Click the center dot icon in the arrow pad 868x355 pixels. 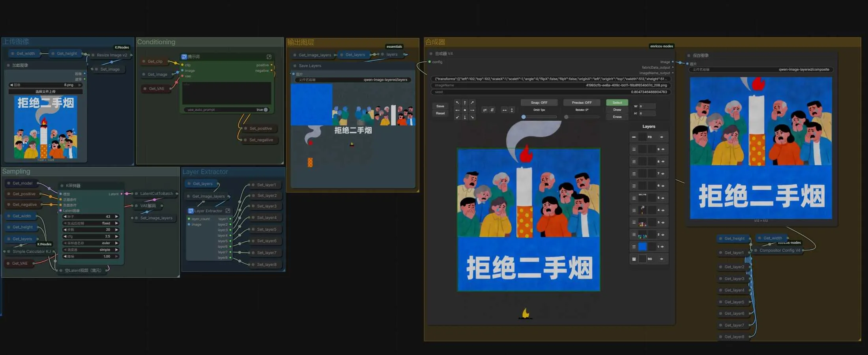point(465,110)
